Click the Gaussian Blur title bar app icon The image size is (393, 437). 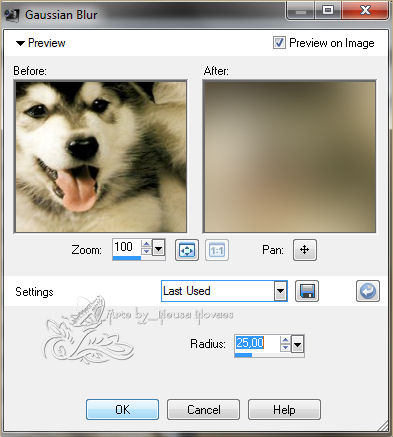coord(12,15)
